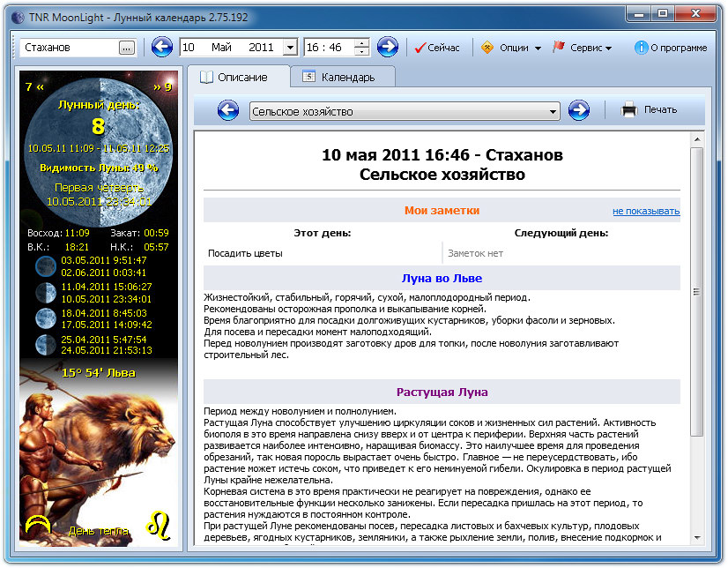Open О программе info

click(671, 48)
